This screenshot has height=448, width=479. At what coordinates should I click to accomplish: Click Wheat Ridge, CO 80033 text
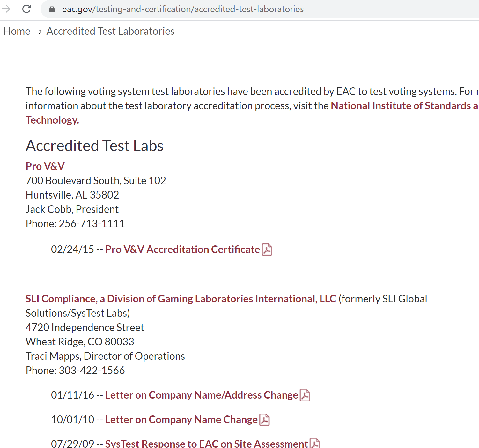tap(80, 342)
